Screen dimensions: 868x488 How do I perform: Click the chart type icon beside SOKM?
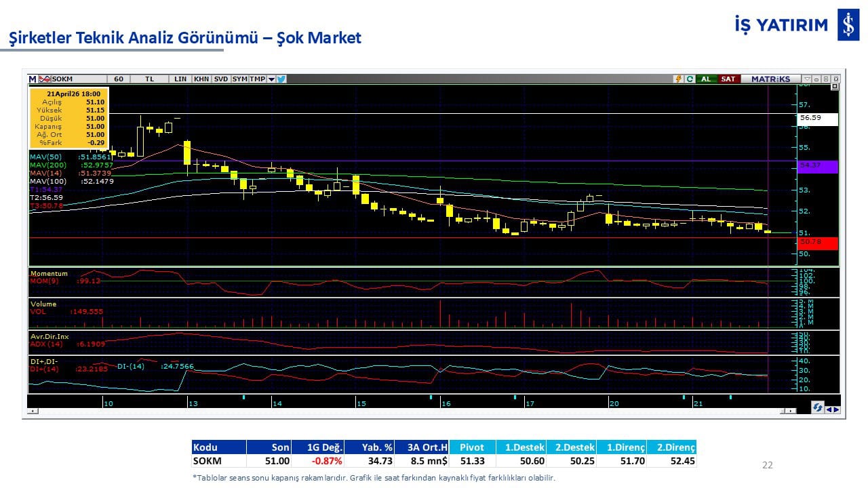45,79
